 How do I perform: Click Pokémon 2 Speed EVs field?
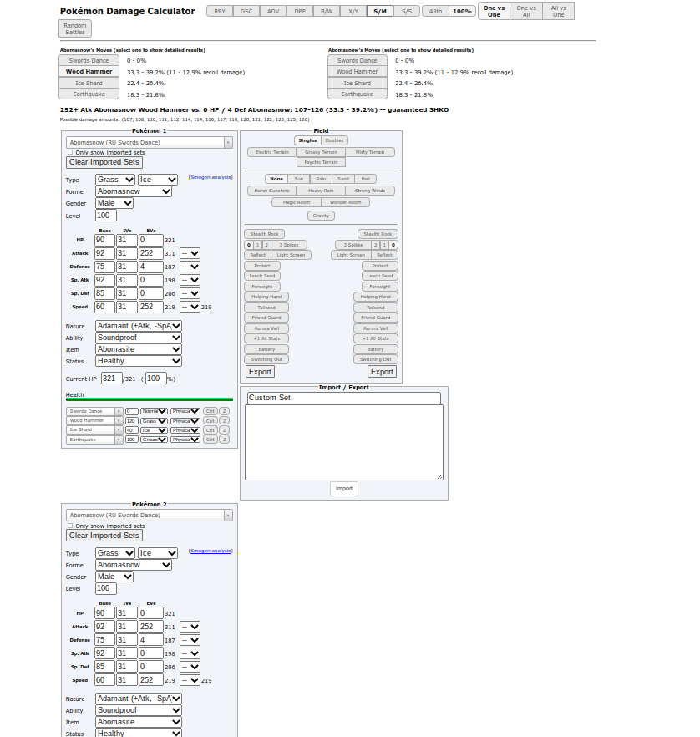[x=151, y=680]
